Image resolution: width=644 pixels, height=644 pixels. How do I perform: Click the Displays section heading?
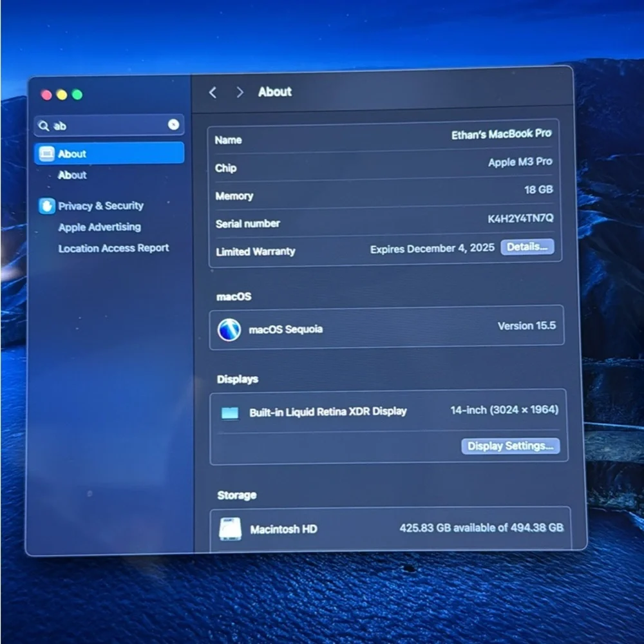(238, 379)
